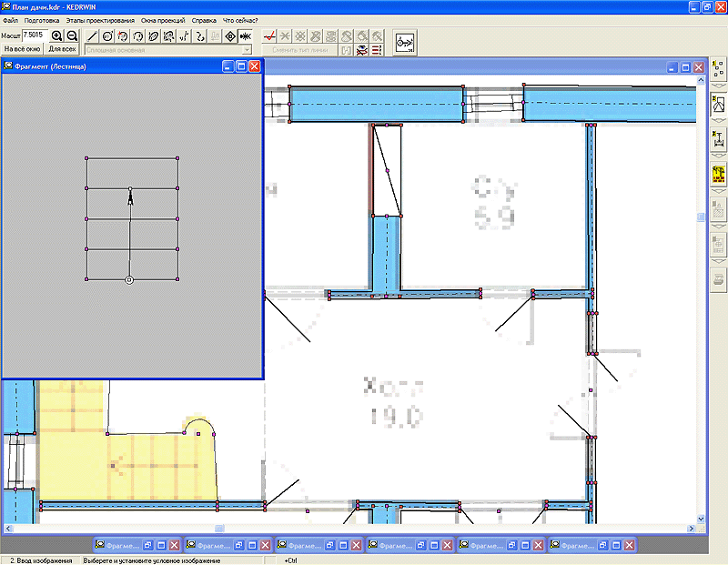Click the zoom out magnifier icon
The width and height of the screenshot is (728, 565).
tap(71, 35)
